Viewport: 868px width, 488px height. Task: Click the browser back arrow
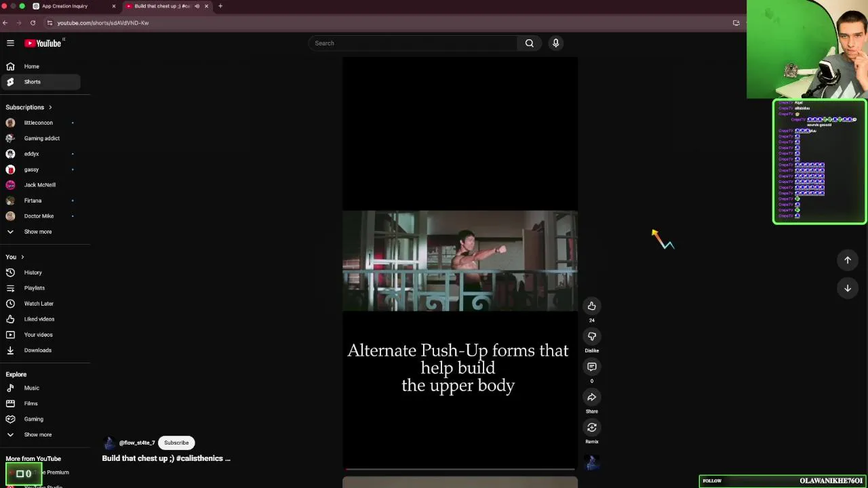[5, 23]
